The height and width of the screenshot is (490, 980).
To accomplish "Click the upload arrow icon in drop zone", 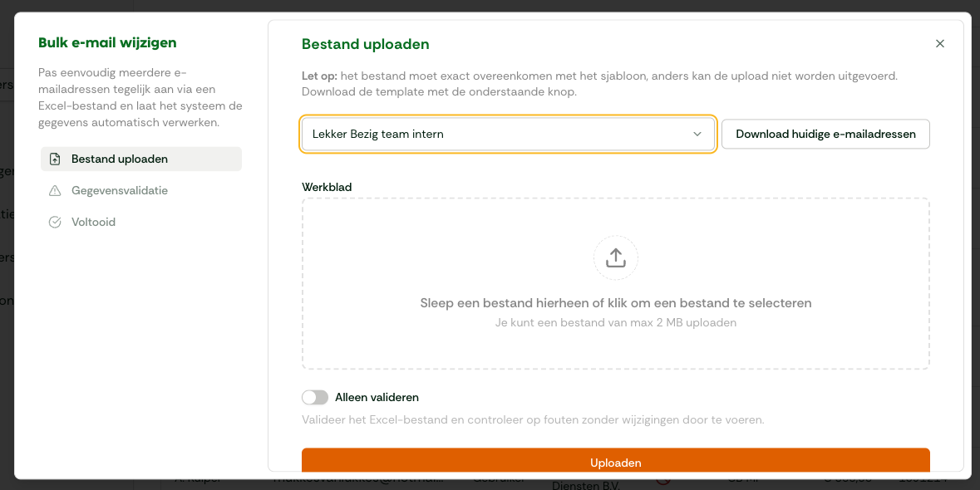I will tap(616, 257).
